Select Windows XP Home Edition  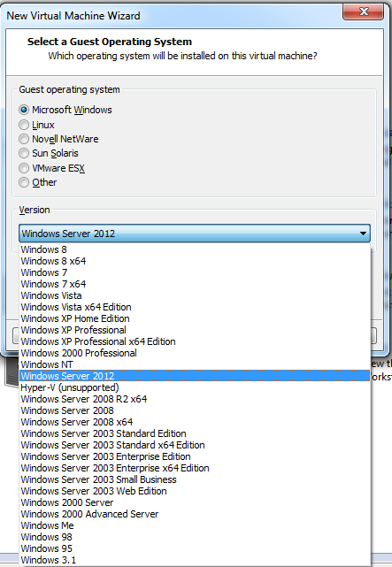195,318
